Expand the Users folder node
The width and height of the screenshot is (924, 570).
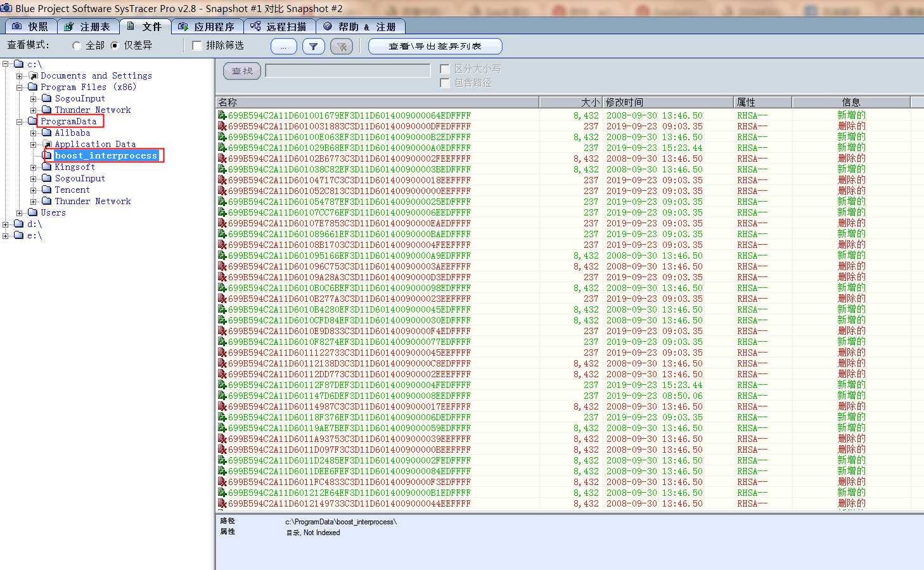click(x=20, y=212)
